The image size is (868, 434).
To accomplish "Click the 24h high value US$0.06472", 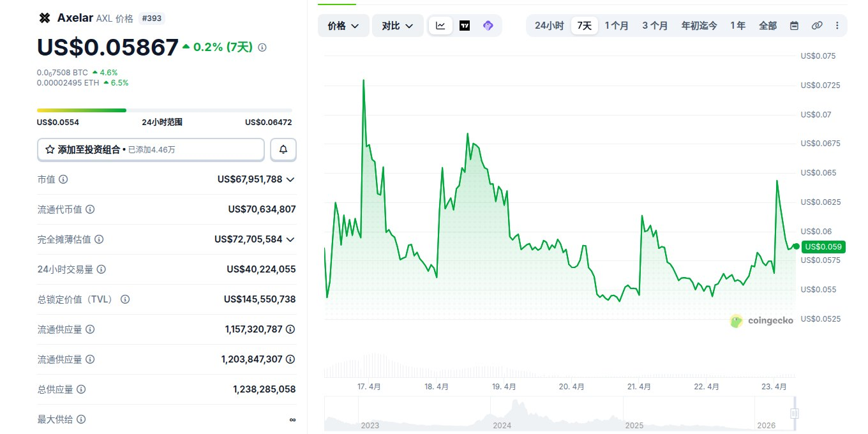I will pos(269,122).
